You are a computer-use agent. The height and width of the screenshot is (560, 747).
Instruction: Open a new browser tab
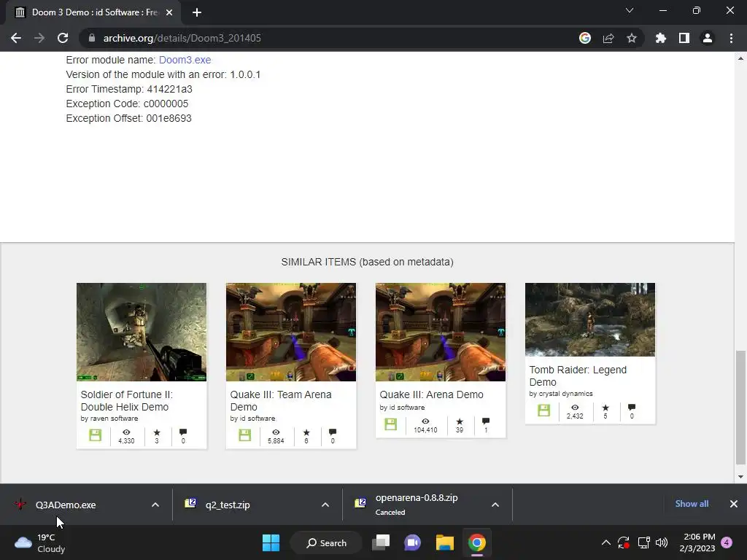[197, 12]
